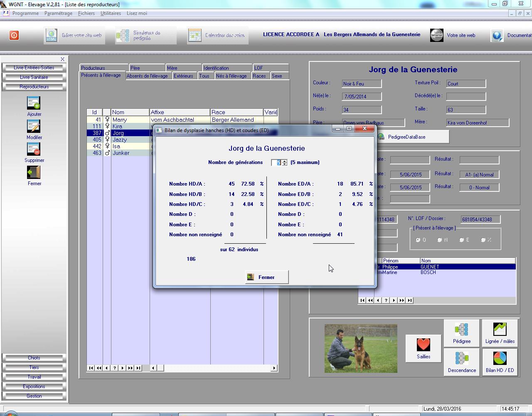
Task: Switch to the Extérieurs tab
Action: pyautogui.click(x=183, y=76)
